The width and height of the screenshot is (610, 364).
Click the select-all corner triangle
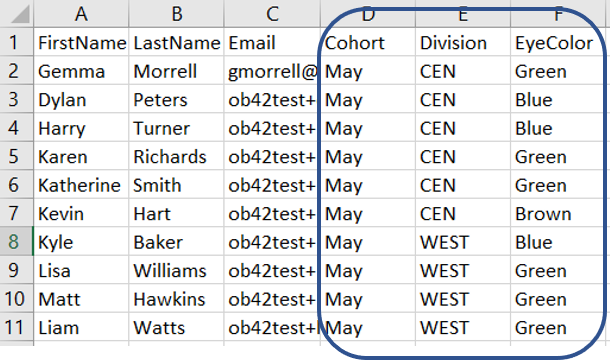[18, 14]
